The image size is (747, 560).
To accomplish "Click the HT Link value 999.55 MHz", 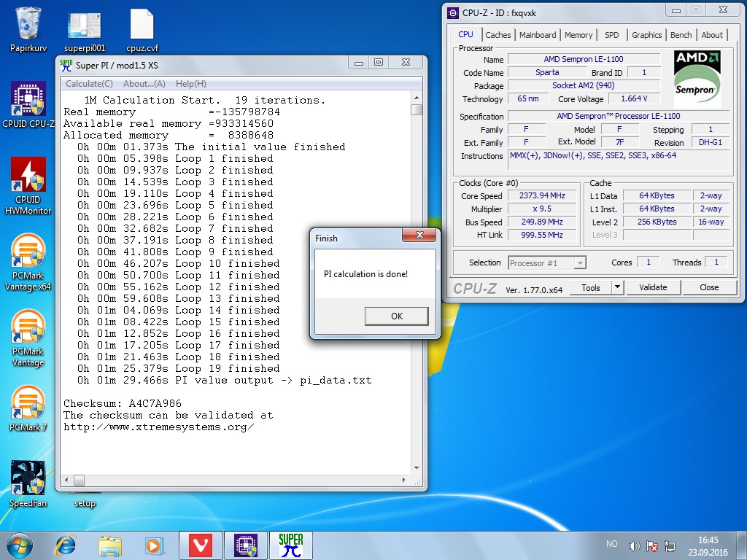I will pyautogui.click(x=542, y=235).
